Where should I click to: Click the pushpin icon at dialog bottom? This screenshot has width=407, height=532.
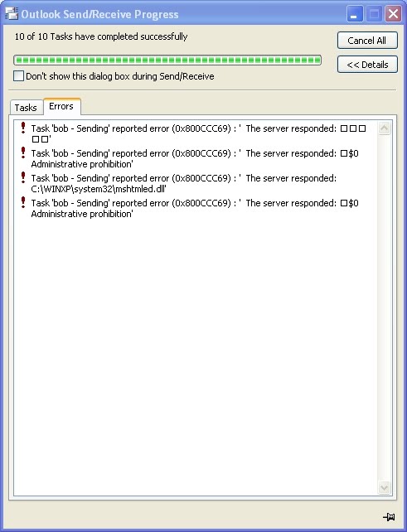pos(389,517)
